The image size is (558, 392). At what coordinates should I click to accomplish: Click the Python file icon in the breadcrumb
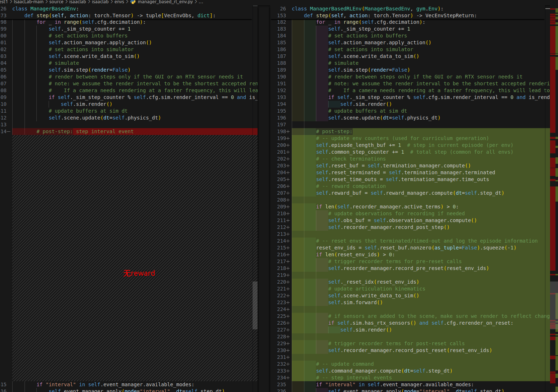pyautogui.click(x=133, y=2)
